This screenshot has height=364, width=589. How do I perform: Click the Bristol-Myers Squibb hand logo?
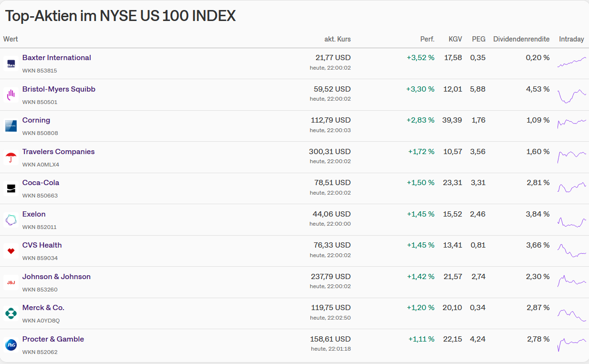coord(11,95)
